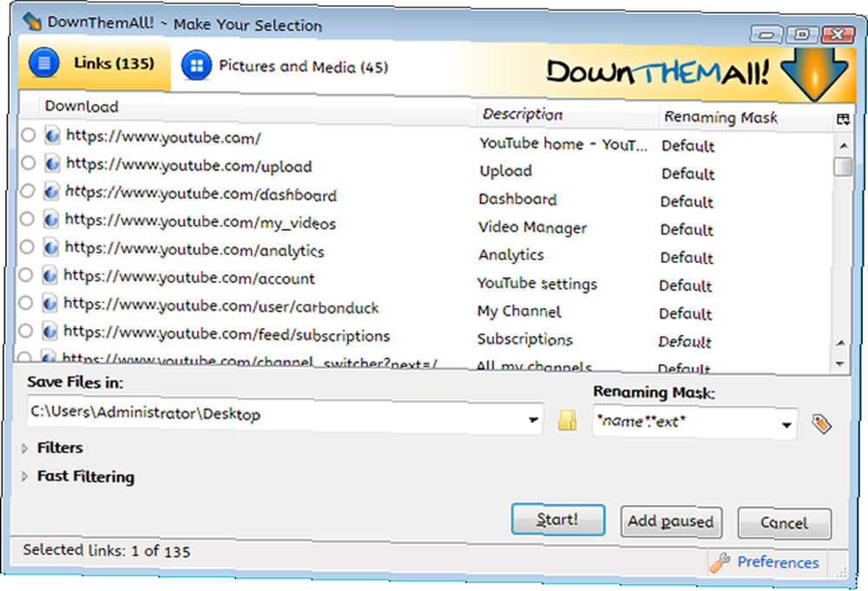The height and width of the screenshot is (591, 868).
Task: Open the Preferences link
Action: click(x=778, y=562)
